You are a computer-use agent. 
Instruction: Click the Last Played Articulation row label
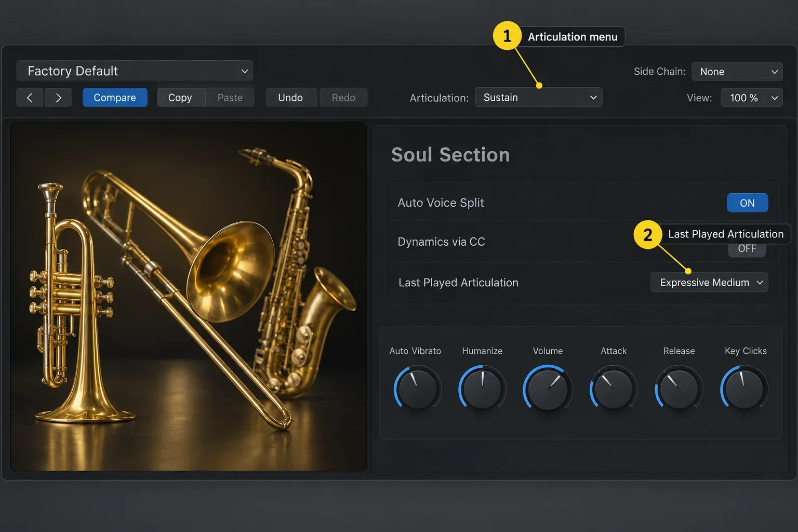(458, 283)
